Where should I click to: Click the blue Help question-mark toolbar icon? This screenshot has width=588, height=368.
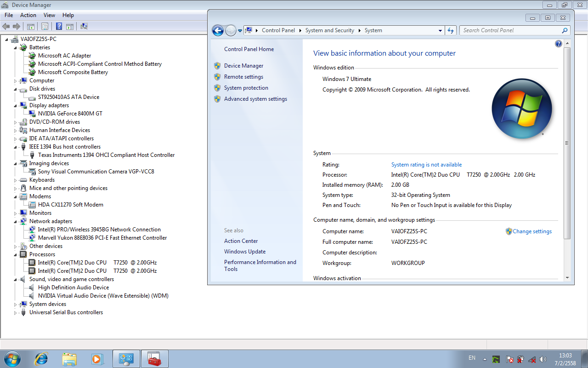coord(59,26)
